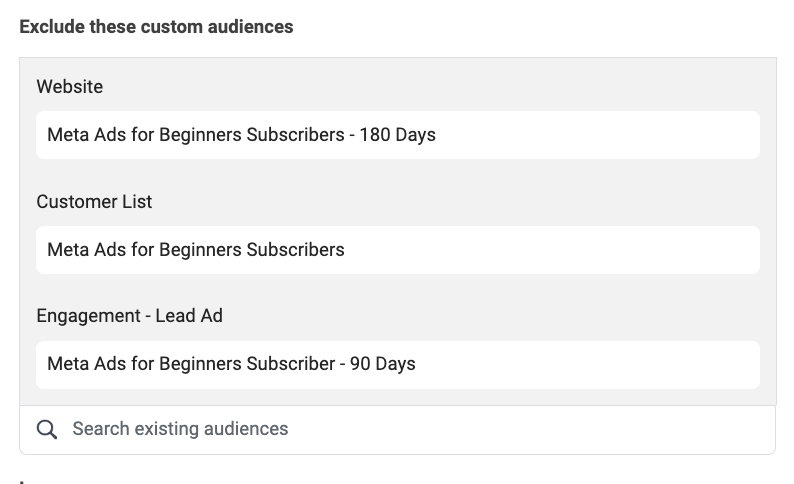Focus the Search existing audiences field
Screen dimensions: 794x484
click(x=398, y=429)
